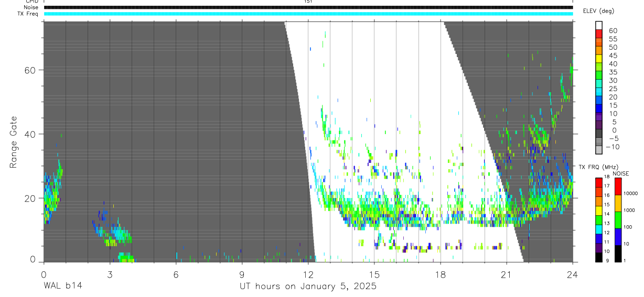This screenshot has width=644, height=297.
Task: Click the TX FRQ scale label '16'
Action: pyautogui.click(x=607, y=195)
